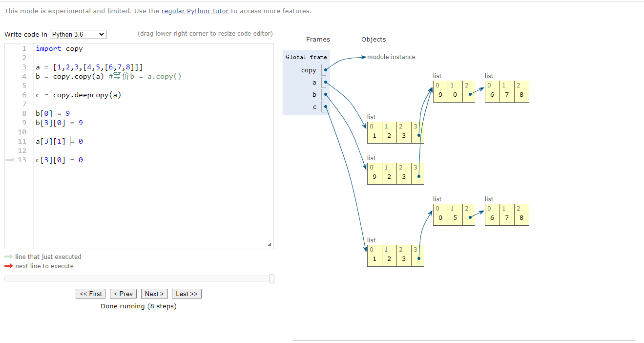
Task: Click the code editor resize corner grip
Action: [x=269, y=244]
